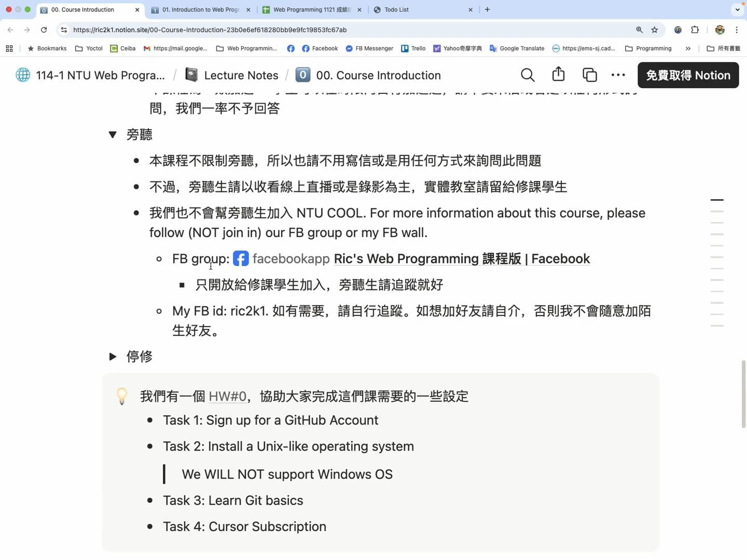Open the Chrome extensions puzzle icon
This screenshot has width=747, height=560.
tap(695, 30)
